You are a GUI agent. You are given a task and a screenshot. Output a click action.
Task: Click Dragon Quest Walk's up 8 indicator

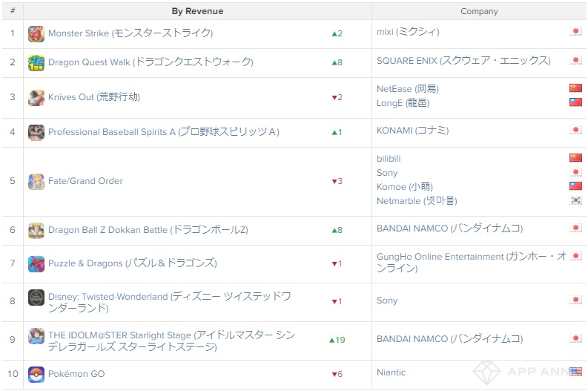pyautogui.click(x=337, y=62)
